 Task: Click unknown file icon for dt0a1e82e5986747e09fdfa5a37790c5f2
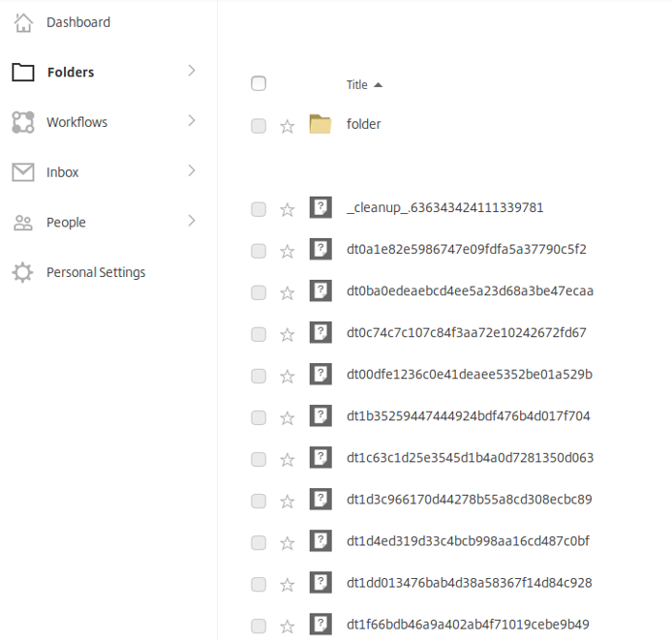[x=321, y=249]
